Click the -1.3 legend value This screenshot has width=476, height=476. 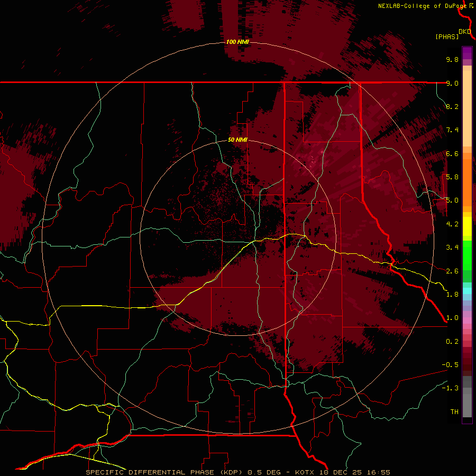450,388
